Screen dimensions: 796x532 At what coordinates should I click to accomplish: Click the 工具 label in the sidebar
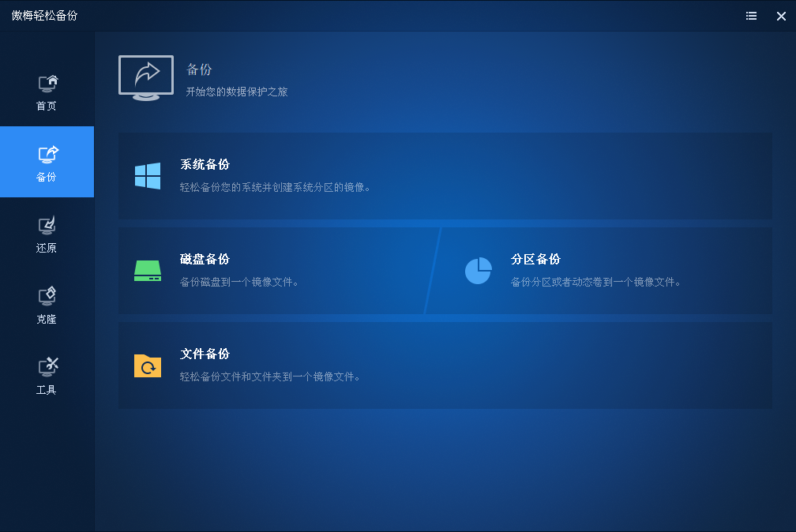pyautogui.click(x=47, y=390)
